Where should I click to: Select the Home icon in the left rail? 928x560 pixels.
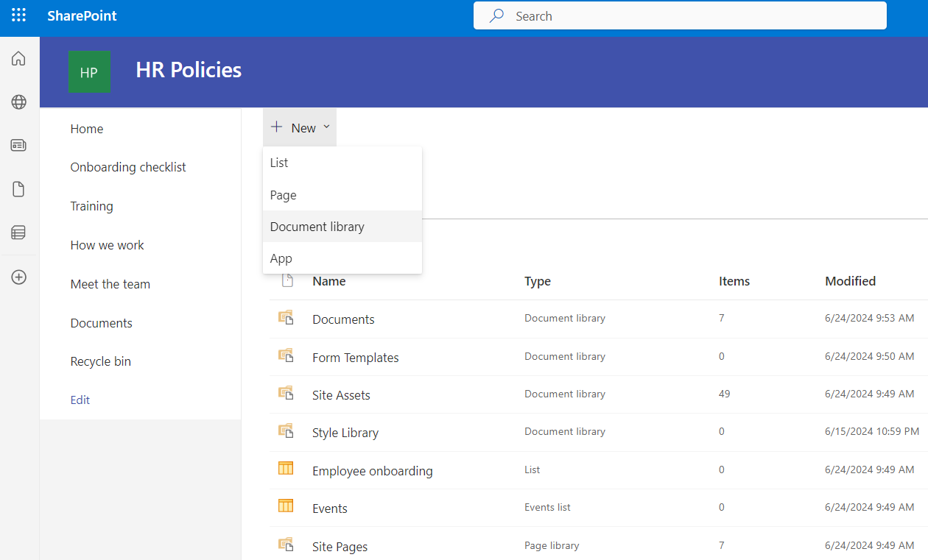pyautogui.click(x=18, y=57)
